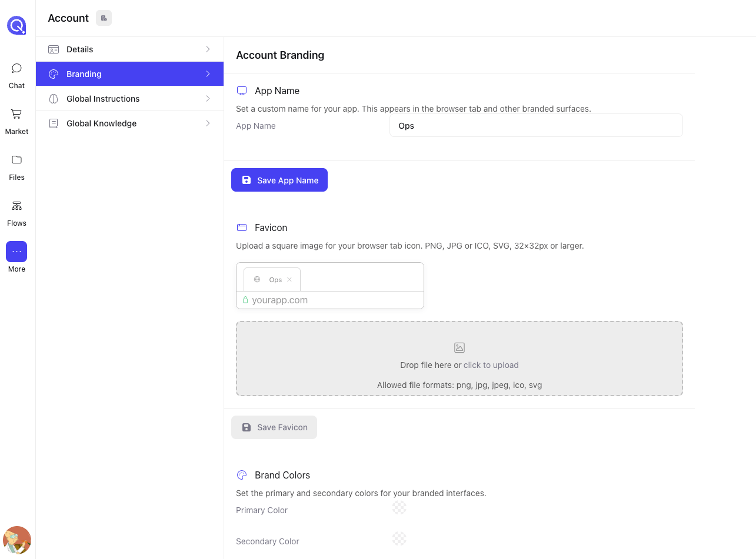Click the user avatar at bottom left
Image resolution: width=756 pixels, height=559 pixels.
pos(17,540)
